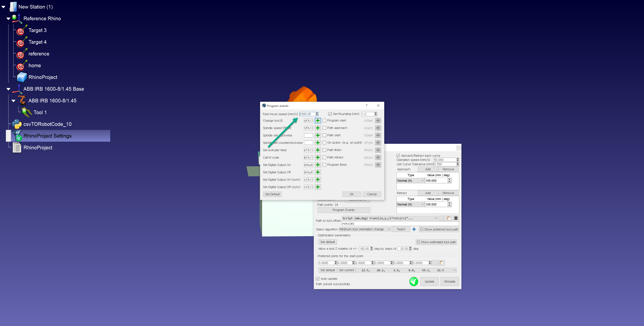Viewport: 644px width, 326px height.
Task: Click the Set Default button in Program events
Action: (272, 194)
